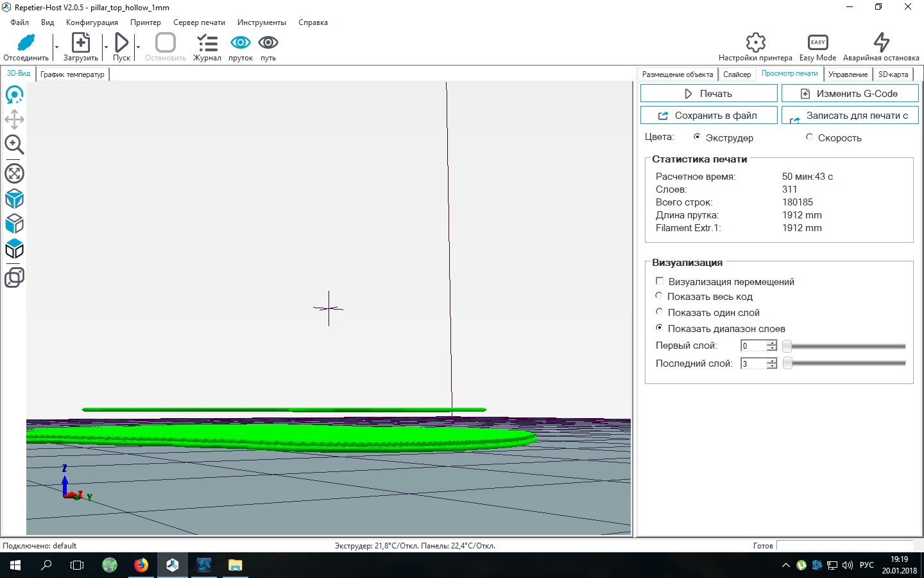Switch to the Слайсер tab

pyautogui.click(x=737, y=74)
